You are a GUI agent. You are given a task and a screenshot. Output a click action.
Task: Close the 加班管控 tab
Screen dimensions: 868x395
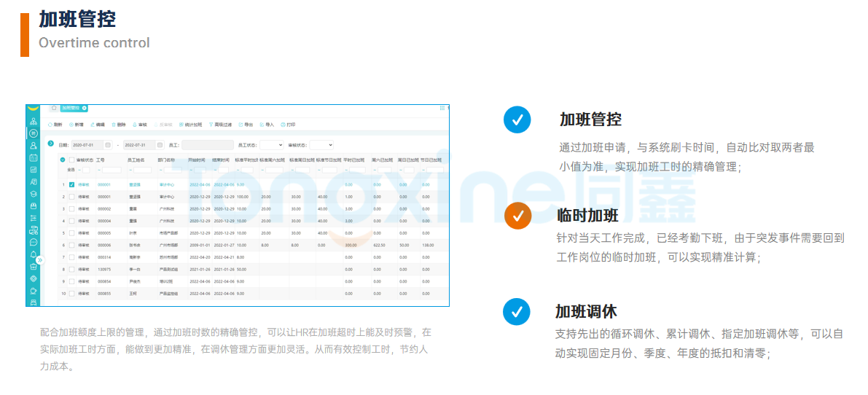click(85, 108)
